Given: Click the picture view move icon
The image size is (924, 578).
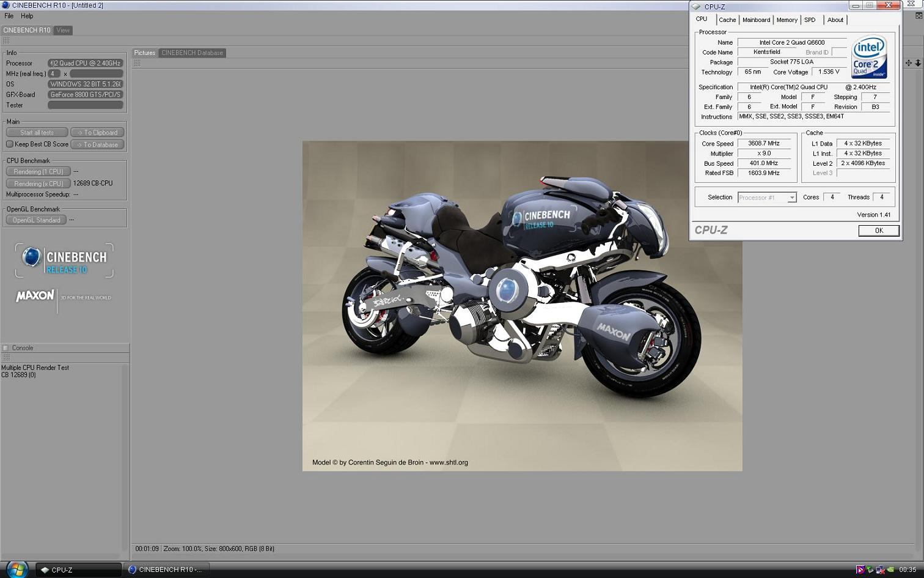Looking at the screenshot, I should coord(909,63).
